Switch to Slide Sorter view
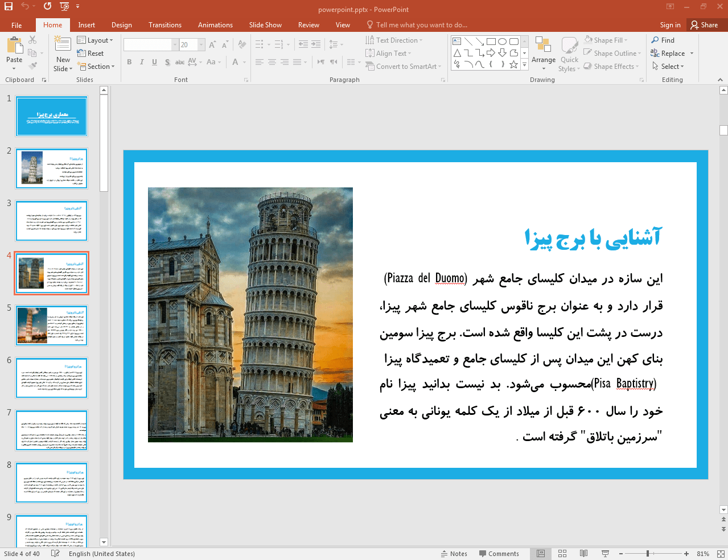 point(562,554)
